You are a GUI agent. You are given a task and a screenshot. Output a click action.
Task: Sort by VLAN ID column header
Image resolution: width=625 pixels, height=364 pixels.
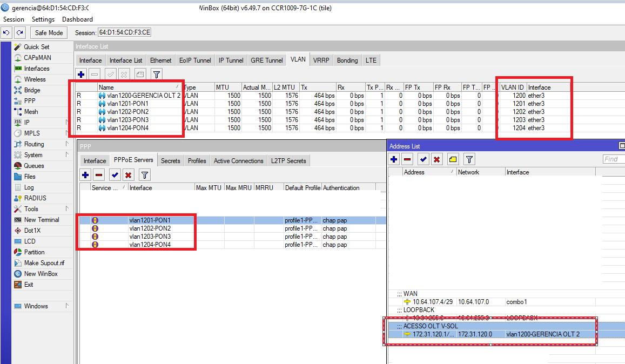pos(513,87)
